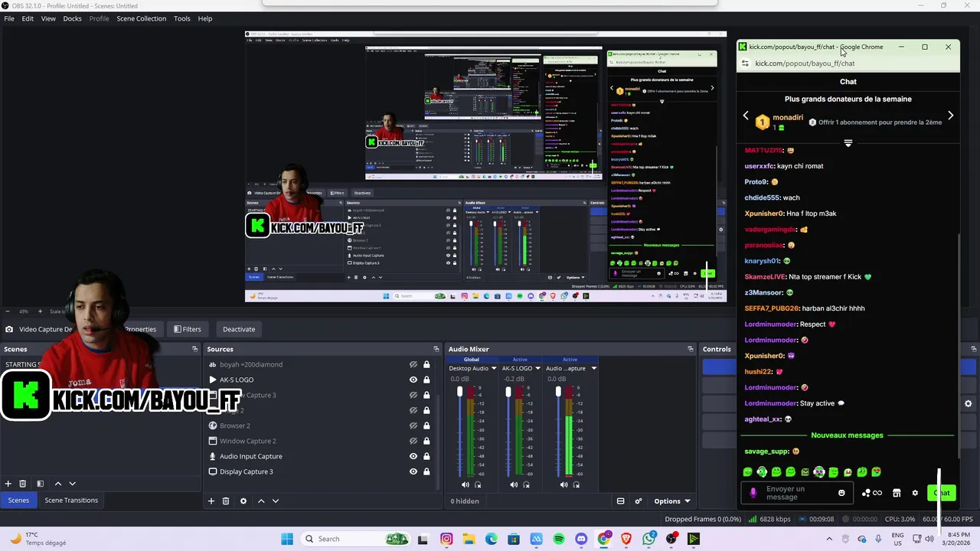Move scene up in Scenes toolbar
The image size is (980, 551).
pos(57,484)
